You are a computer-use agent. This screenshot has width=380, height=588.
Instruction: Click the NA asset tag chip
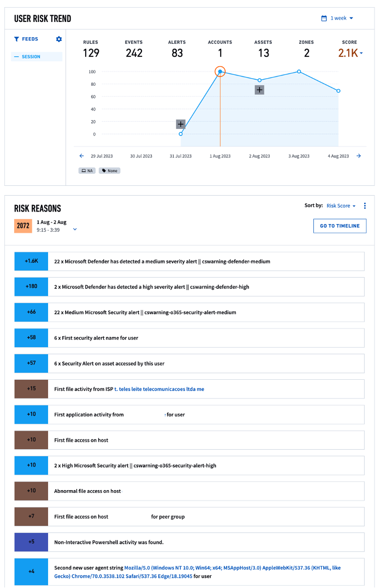pos(87,170)
